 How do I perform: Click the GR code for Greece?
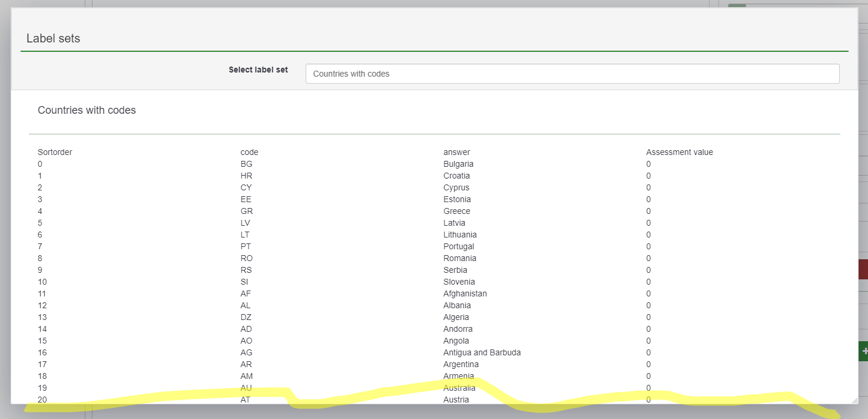coord(247,211)
